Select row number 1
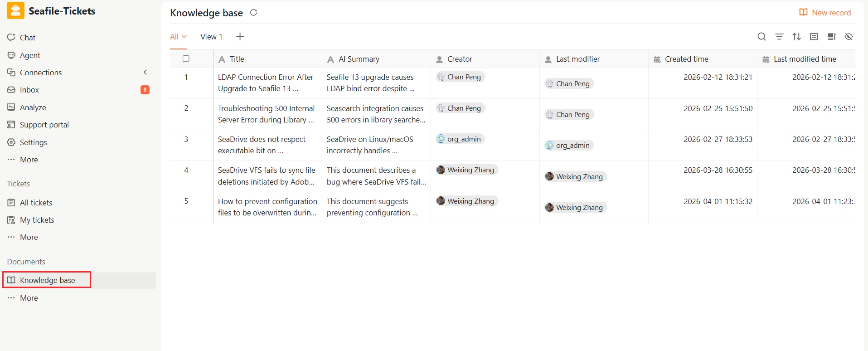Image resolution: width=868 pixels, height=351 pixels. (186, 78)
